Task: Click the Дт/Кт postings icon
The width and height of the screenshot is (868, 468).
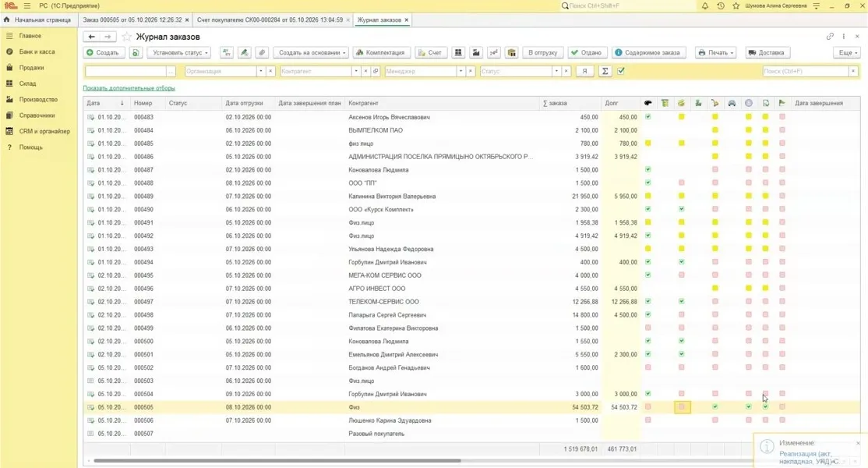Action: (227, 52)
